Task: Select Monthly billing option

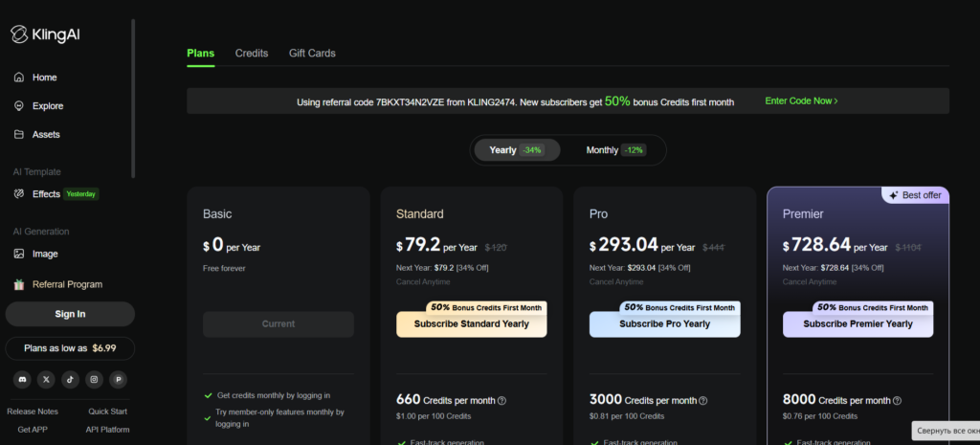Action: tap(615, 150)
